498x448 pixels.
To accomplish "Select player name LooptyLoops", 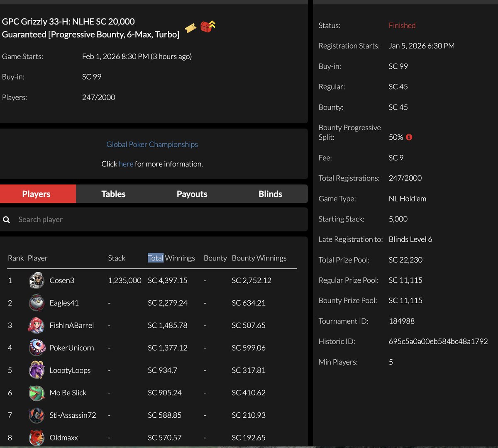I will point(70,370).
